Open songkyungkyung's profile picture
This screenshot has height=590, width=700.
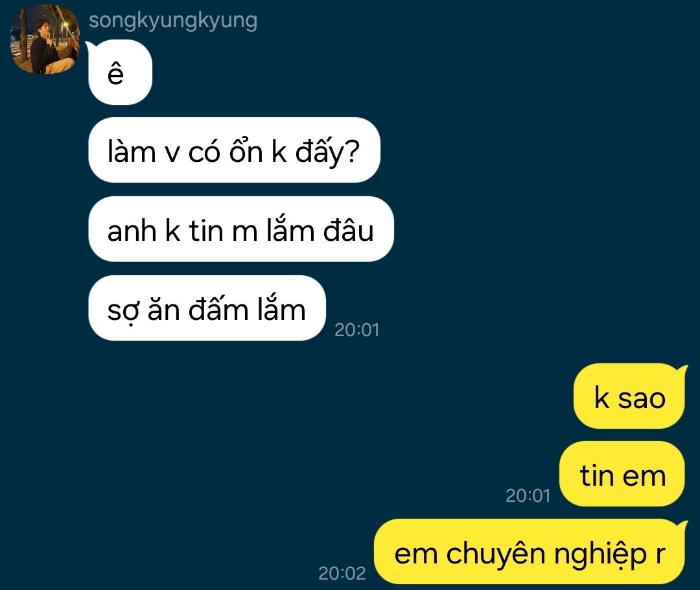coord(45,40)
